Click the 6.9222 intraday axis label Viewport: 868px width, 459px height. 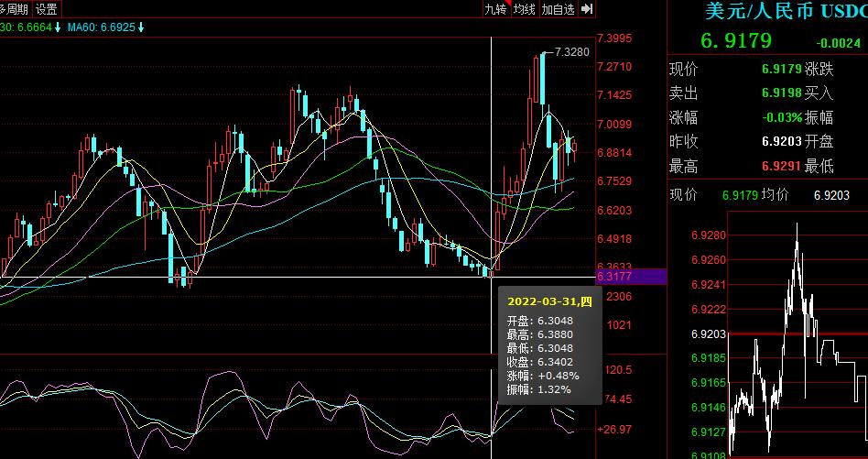pyautogui.click(x=708, y=309)
